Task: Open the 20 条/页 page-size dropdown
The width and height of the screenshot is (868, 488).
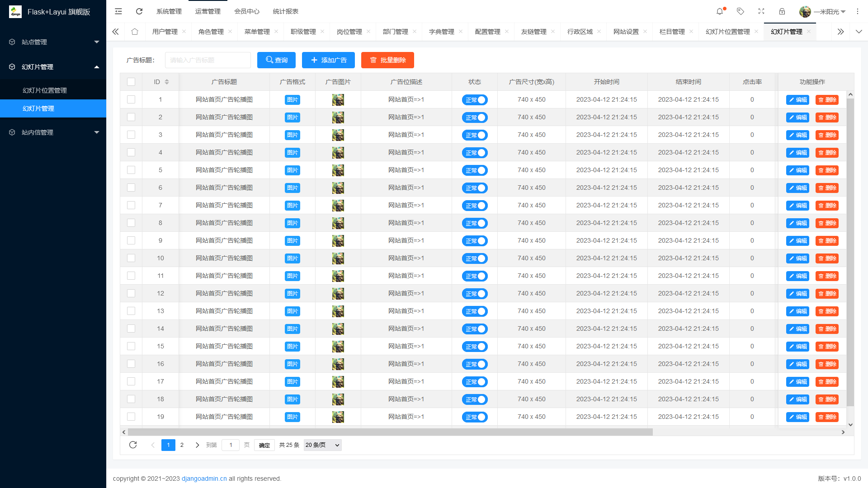Action: pyautogui.click(x=322, y=445)
